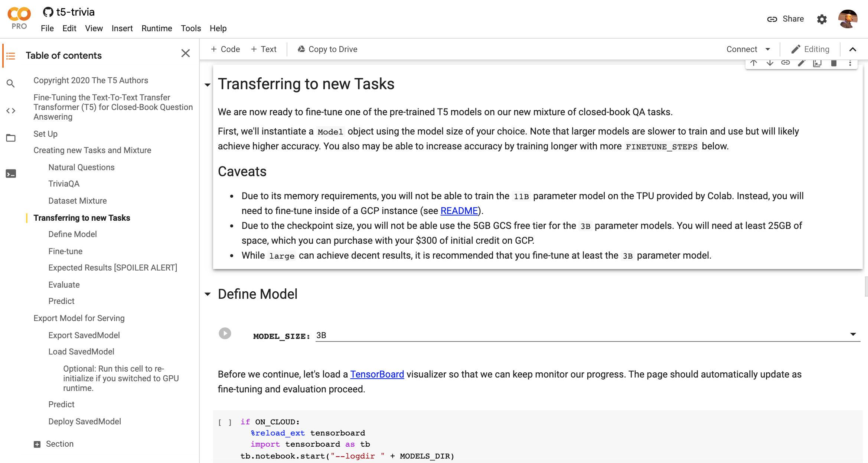868x463 pixels.
Task: Expand the Connect dropdown arrow
Action: pos(768,49)
